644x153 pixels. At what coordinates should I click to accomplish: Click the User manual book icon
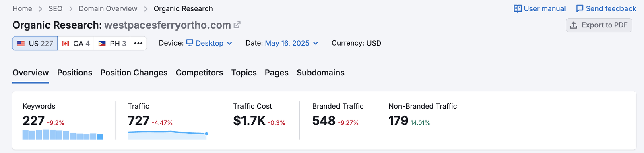[518, 9]
